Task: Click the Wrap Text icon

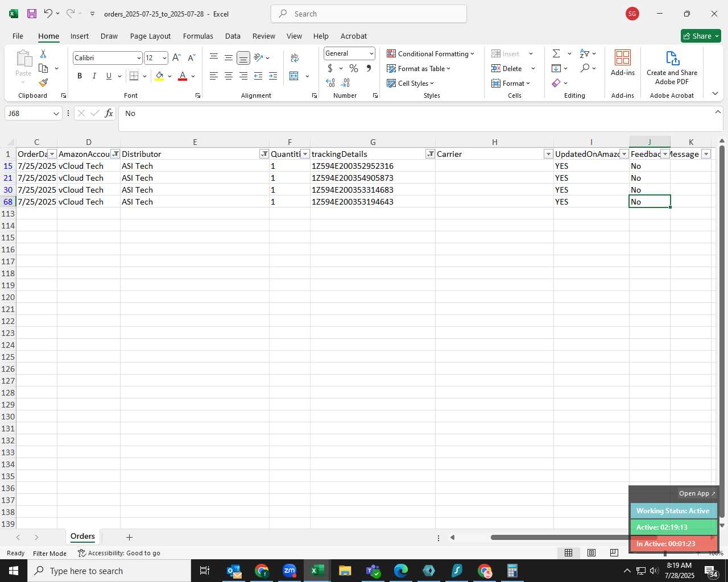Action: tap(295, 57)
